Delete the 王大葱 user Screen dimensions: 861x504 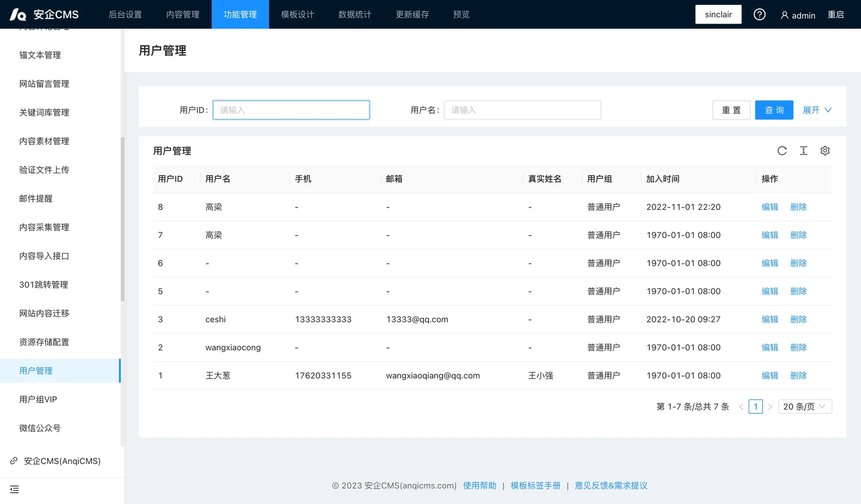click(799, 375)
